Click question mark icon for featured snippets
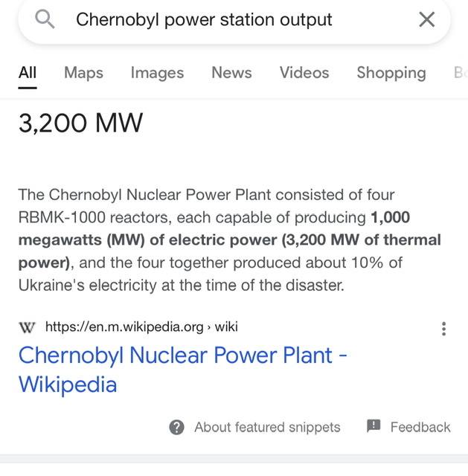 (176, 428)
